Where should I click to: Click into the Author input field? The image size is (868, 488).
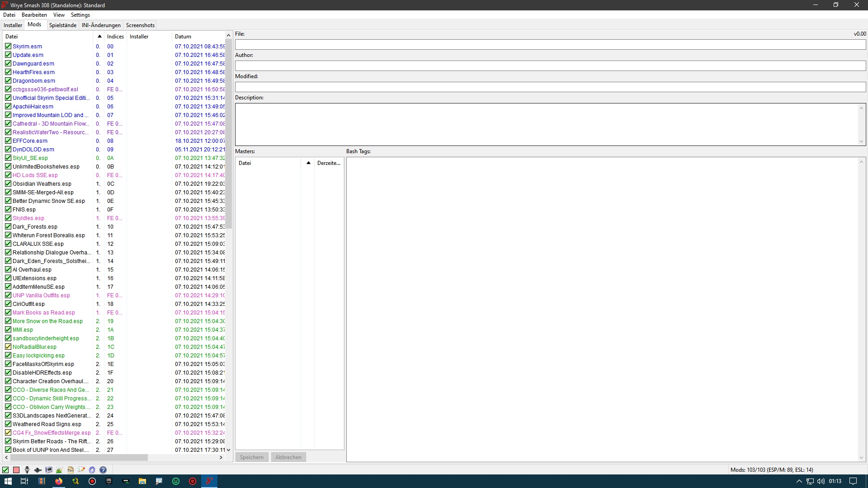coord(550,66)
